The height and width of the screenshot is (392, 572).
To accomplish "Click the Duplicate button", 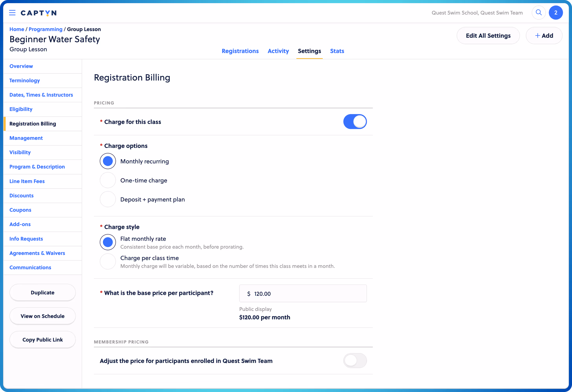I will 42,292.
